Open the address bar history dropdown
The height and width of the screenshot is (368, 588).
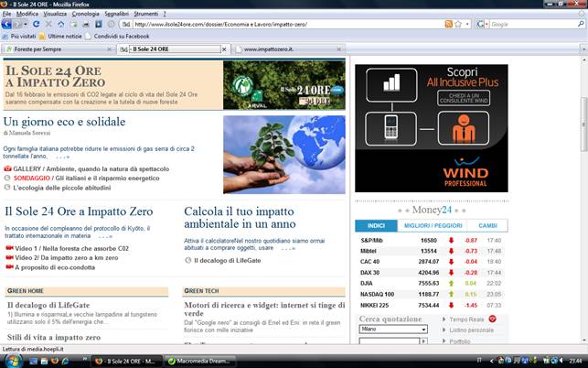tap(467, 24)
